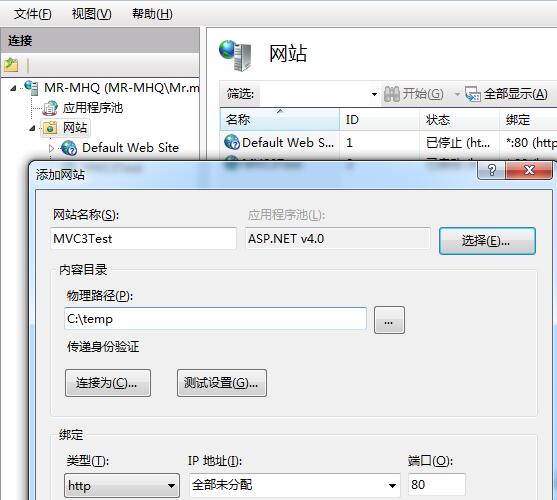The width and height of the screenshot is (557, 500).
Task: Select 应用程序池 in the connections tree
Action: 93,108
